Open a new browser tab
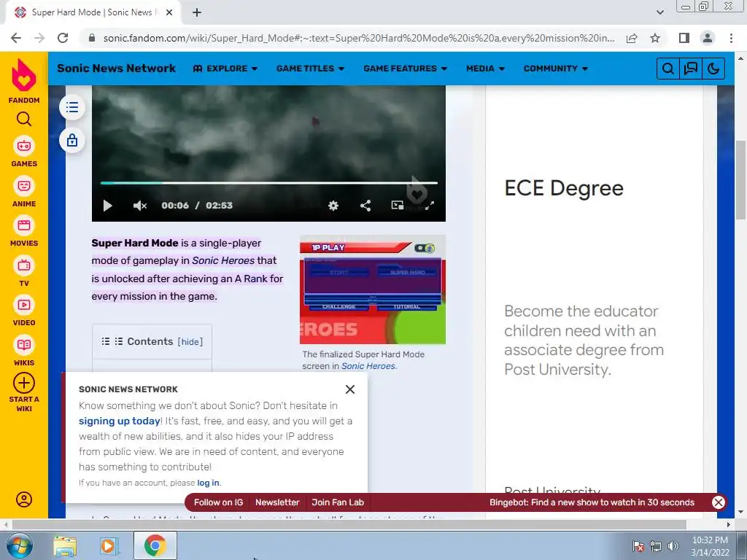Viewport: 747px width, 560px height. point(197,13)
